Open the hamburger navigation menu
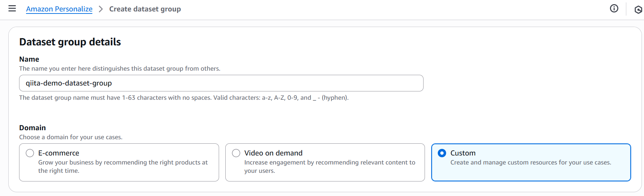 tap(12, 9)
